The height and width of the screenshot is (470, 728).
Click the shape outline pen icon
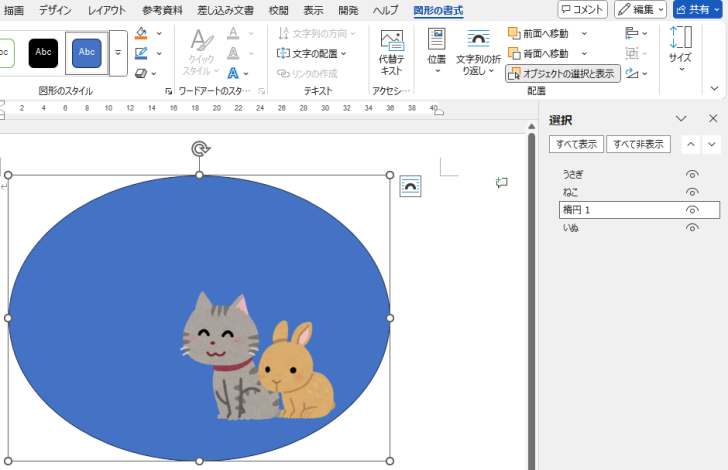pos(141,53)
